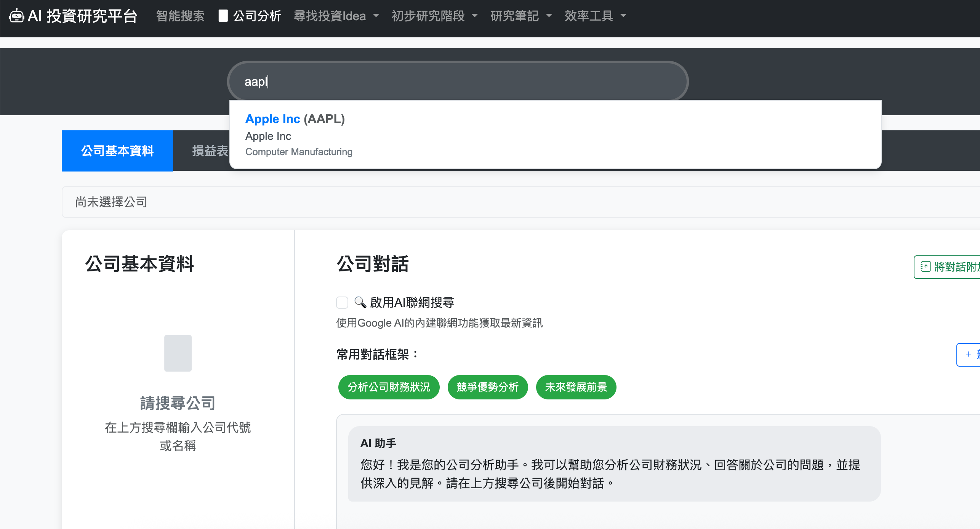Click the 競爭優勢分析 button
Screen dimensions: 980x529
click(487, 387)
